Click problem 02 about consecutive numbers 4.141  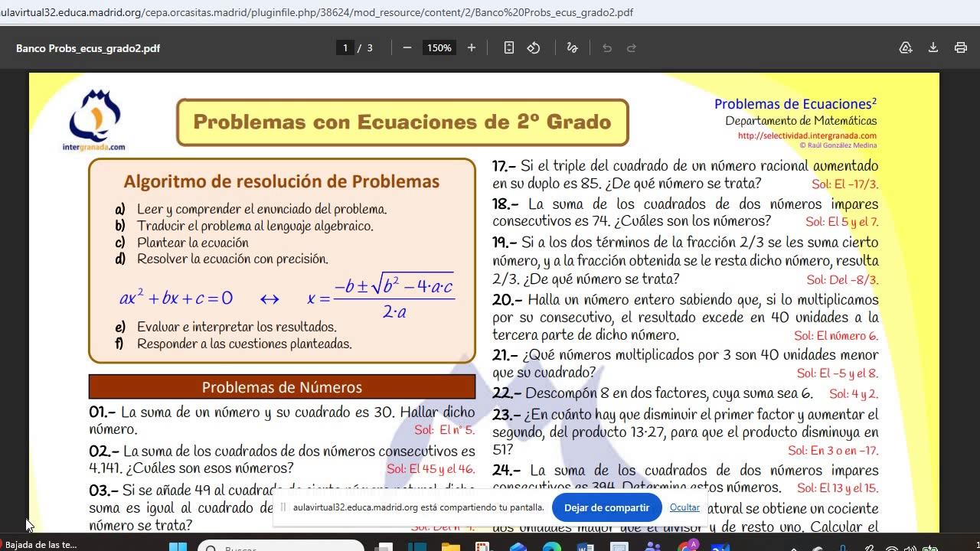[x=282, y=459]
